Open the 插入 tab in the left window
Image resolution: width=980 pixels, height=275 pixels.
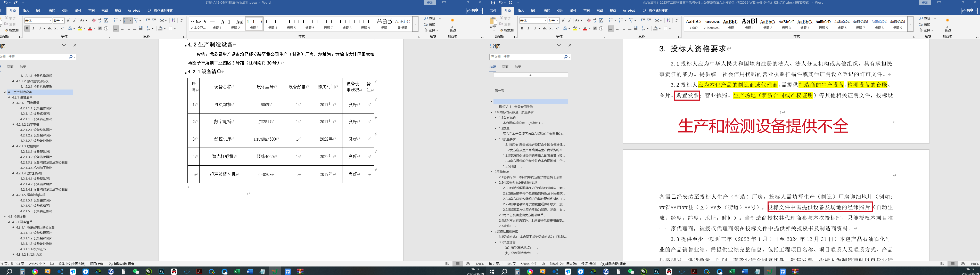pos(26,11)
